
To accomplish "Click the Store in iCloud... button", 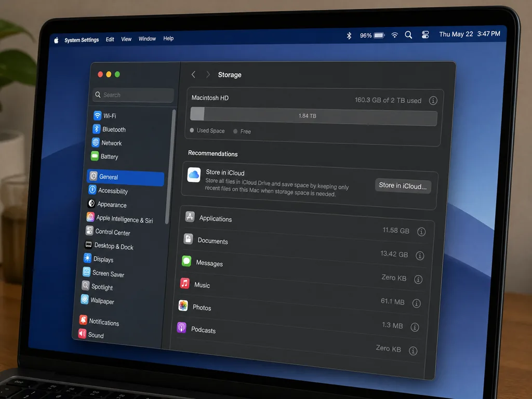I will coord(403,185).
